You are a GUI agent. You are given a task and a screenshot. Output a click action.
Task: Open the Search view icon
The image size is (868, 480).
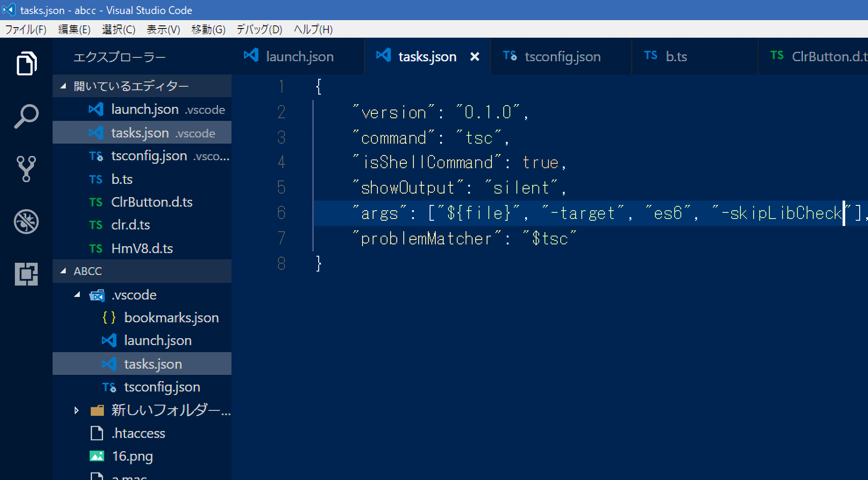26,116
